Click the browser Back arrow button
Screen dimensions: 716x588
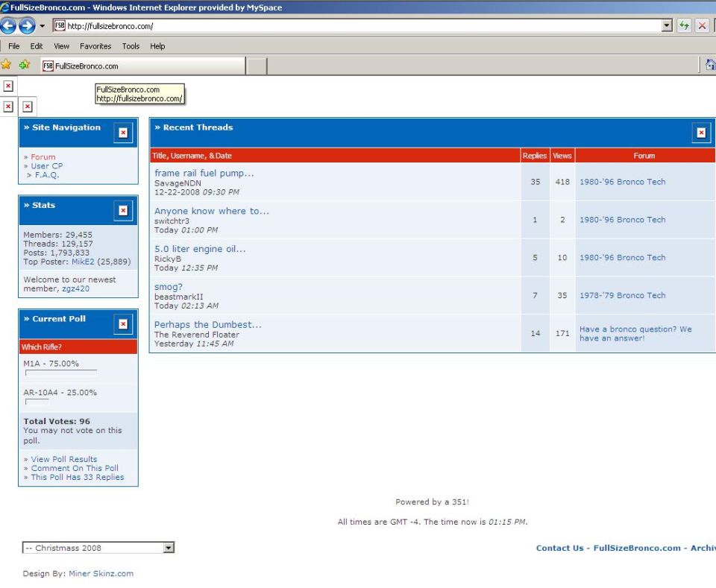click(7, 26)
